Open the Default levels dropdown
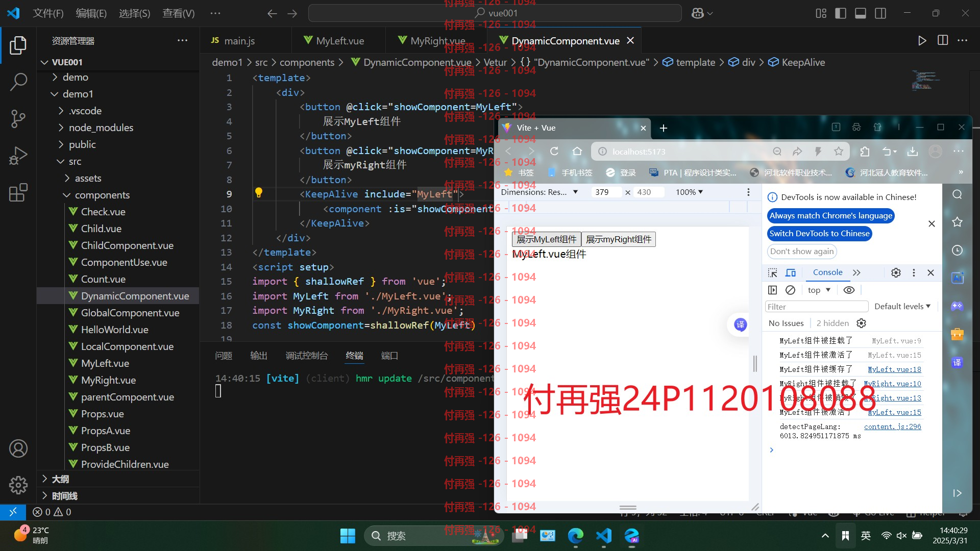Viewport: 980px width, 551px height. [902, 306]
